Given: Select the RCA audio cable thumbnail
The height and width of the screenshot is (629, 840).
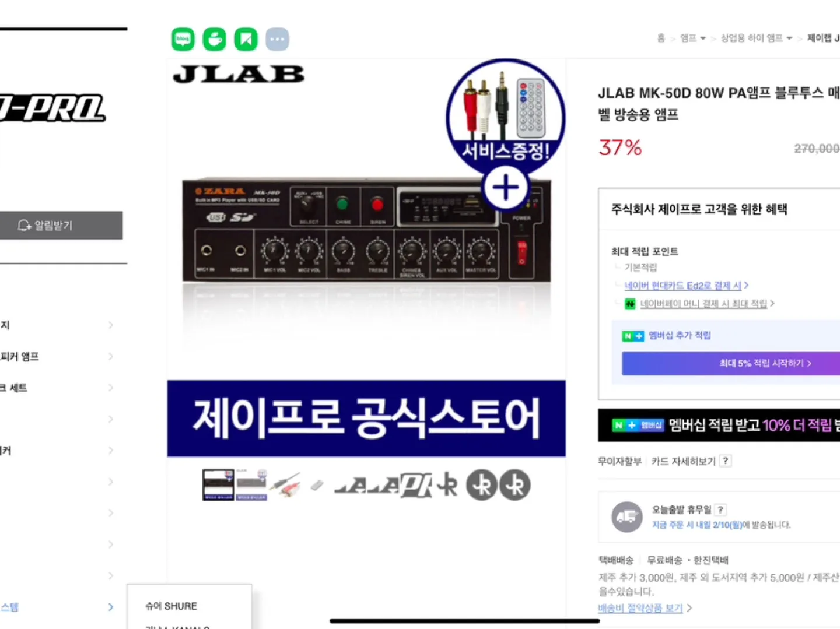Looking at the screenshot, I should coord(286,485).
